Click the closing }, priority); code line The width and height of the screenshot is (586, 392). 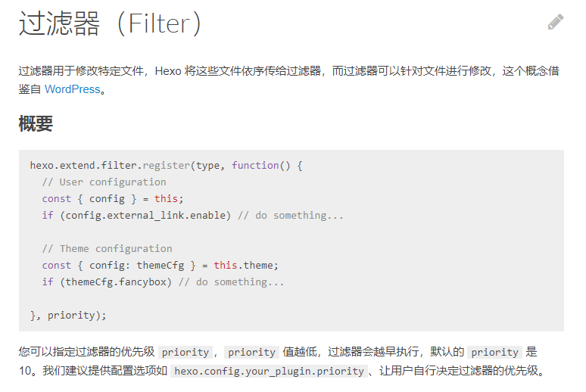coord(68,315)
